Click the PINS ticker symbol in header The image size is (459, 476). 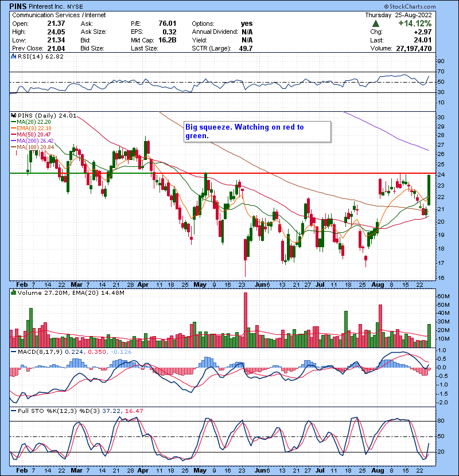[18, 6]
